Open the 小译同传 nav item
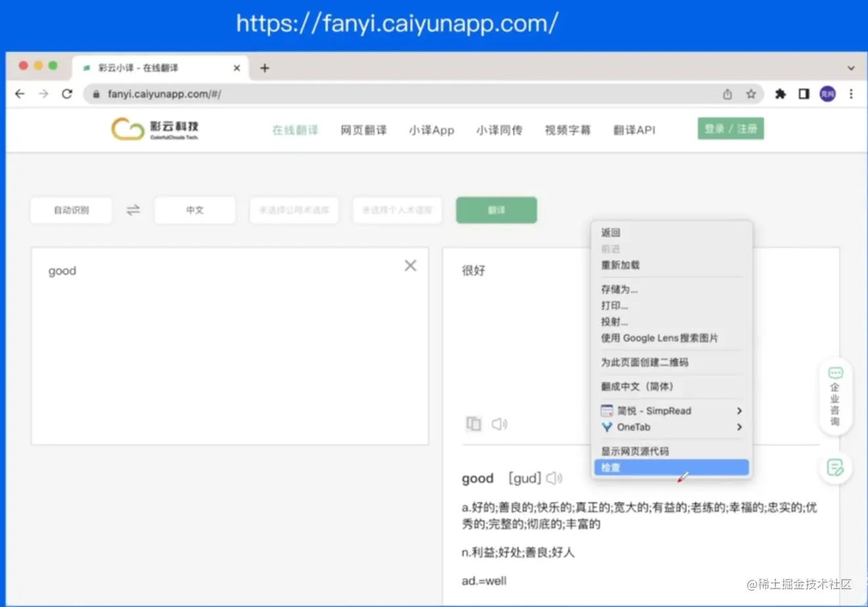Screen dimensions: 868x607 click(499, 130)
